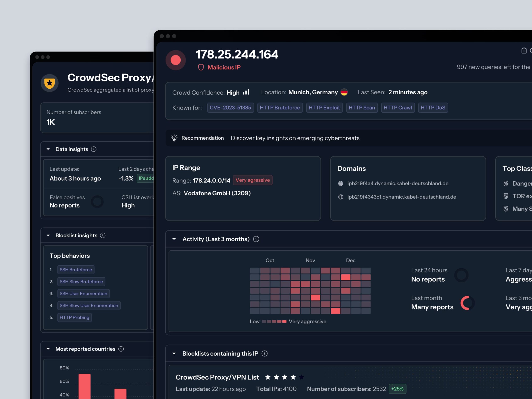Select the HTTP Scan tag

coord(362,108)
